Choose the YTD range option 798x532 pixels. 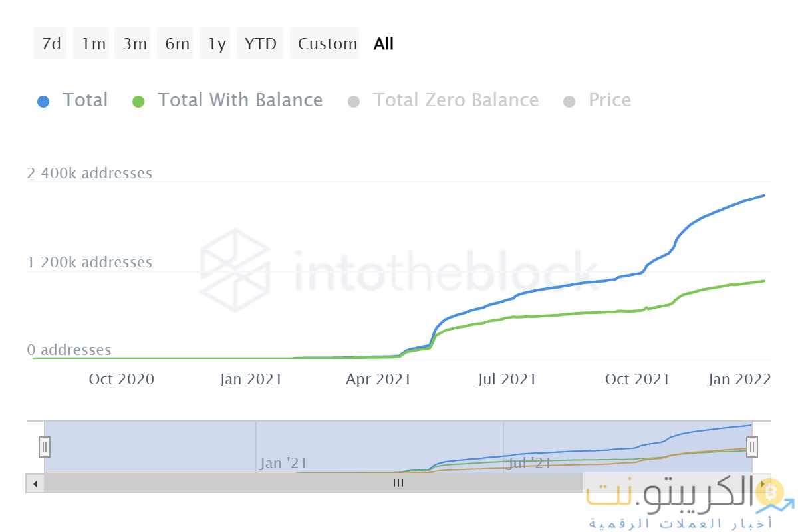(260, 43)
